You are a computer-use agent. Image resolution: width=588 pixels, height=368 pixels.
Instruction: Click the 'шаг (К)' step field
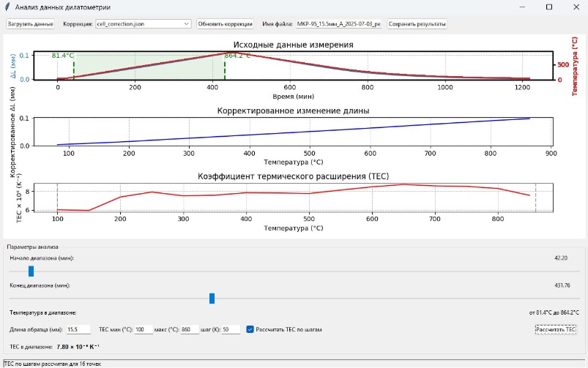point(231,329)
